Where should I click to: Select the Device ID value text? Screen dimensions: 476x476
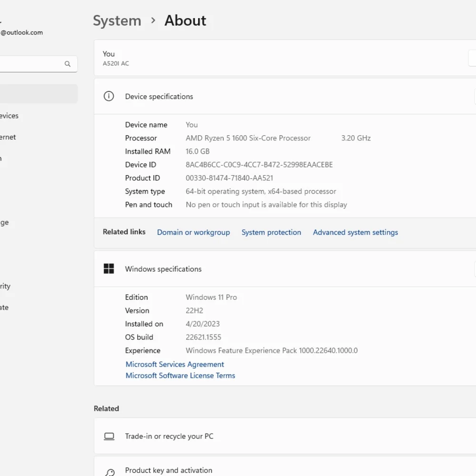(x=259, y=165)
